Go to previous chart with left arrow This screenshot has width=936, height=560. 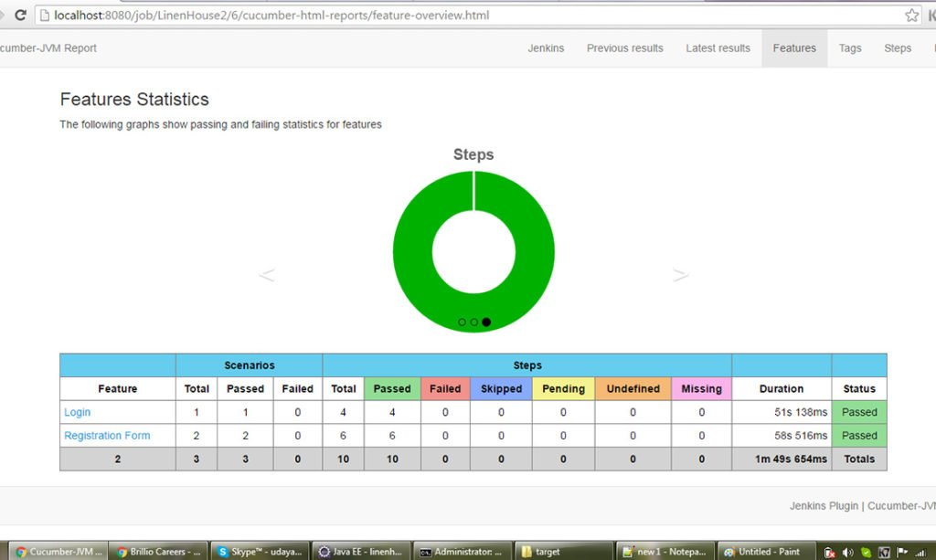pyautogui.click(x=266, y=275)
